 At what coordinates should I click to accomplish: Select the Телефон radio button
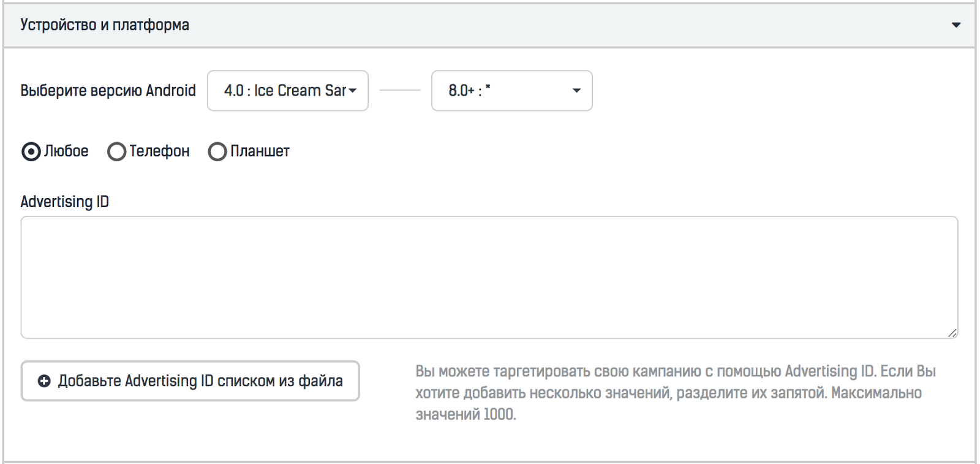tap(116, 151)
